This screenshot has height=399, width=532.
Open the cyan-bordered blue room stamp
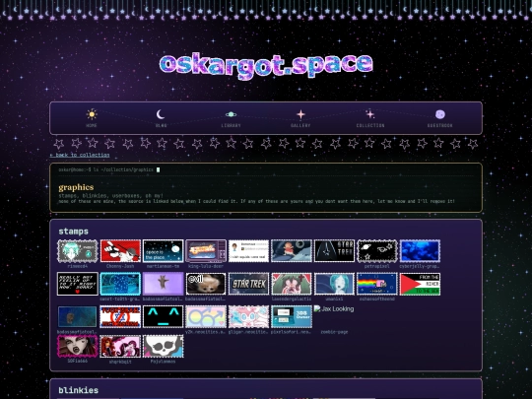pos(120,284)
